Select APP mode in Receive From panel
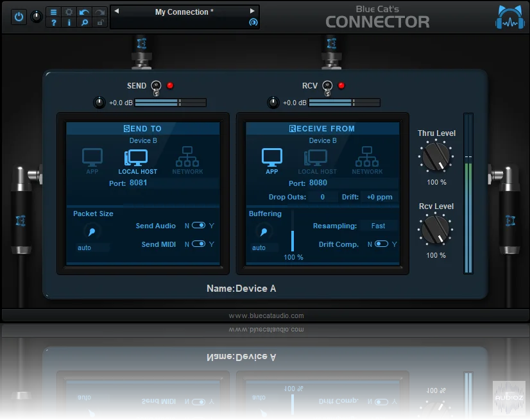 click(x=272, y=161)
